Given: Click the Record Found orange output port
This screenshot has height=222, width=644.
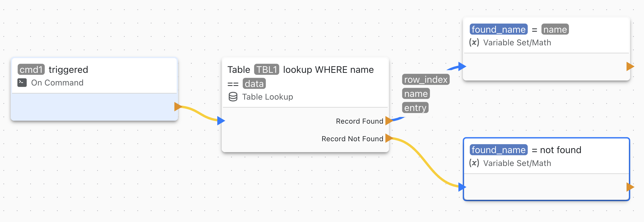Looking at the screenshot, I should [389, 121].
